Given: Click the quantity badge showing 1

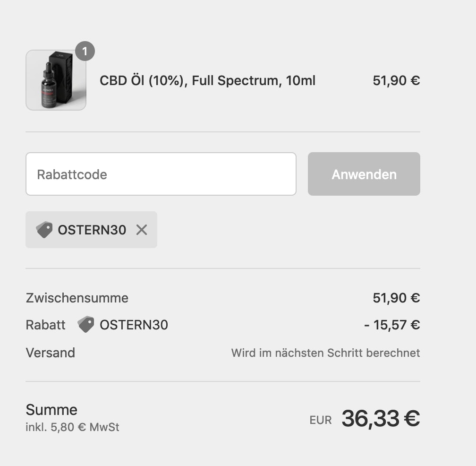Looking at the screenshot, I should point(84,52).
